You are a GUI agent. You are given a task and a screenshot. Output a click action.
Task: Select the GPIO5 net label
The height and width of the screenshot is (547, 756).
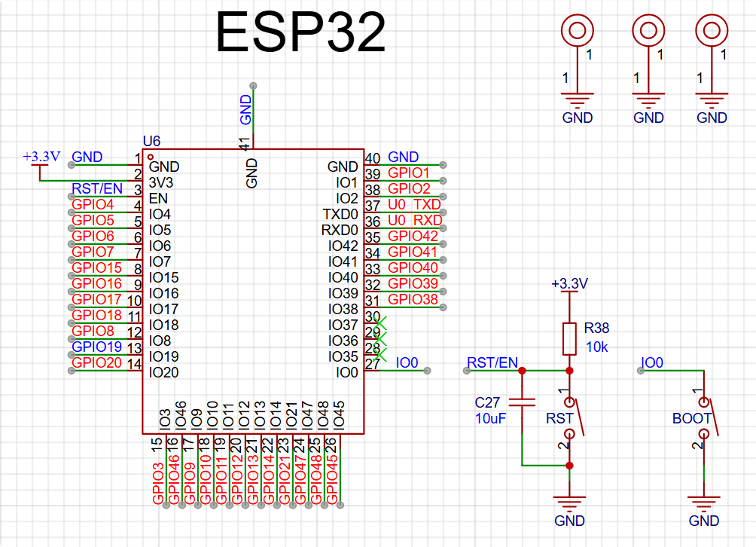[x=93, y=221]
